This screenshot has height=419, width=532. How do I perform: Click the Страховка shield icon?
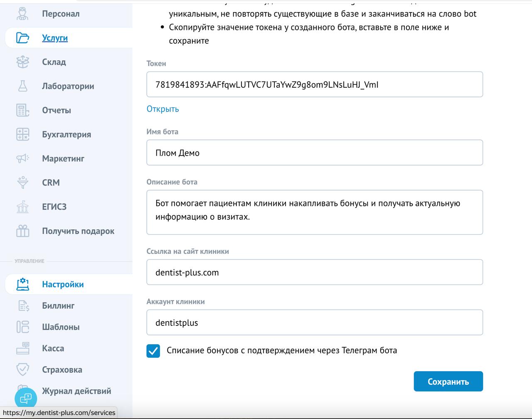point(22,369)
